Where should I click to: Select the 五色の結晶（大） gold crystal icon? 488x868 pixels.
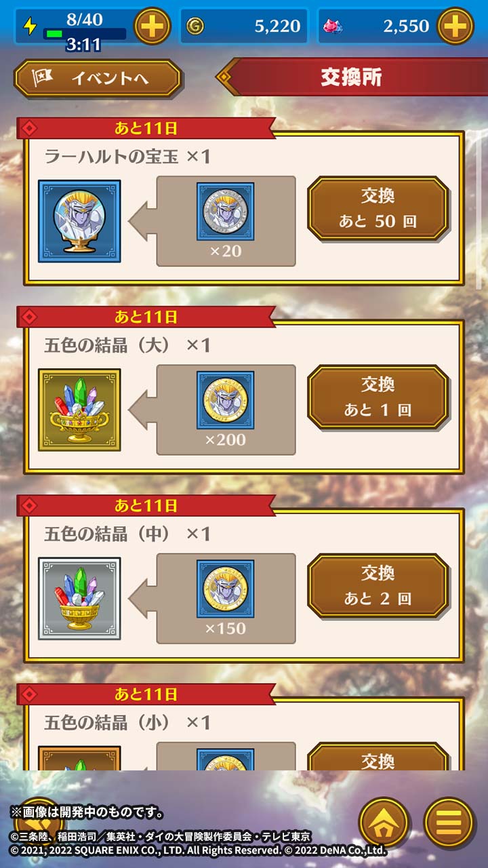(79, 410)
